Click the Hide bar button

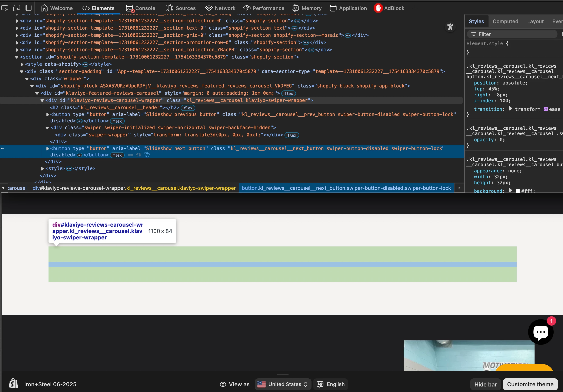click(485, 384)
